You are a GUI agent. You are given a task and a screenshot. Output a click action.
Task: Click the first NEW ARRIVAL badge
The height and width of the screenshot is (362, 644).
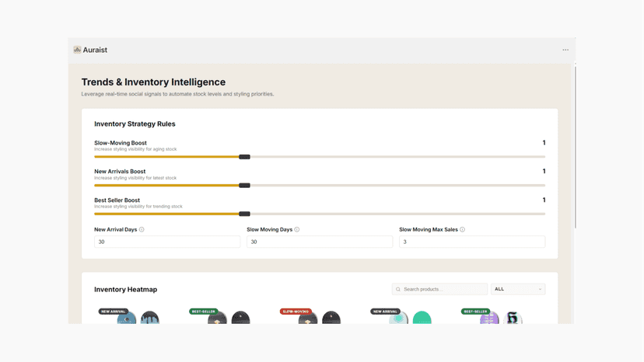114,312
